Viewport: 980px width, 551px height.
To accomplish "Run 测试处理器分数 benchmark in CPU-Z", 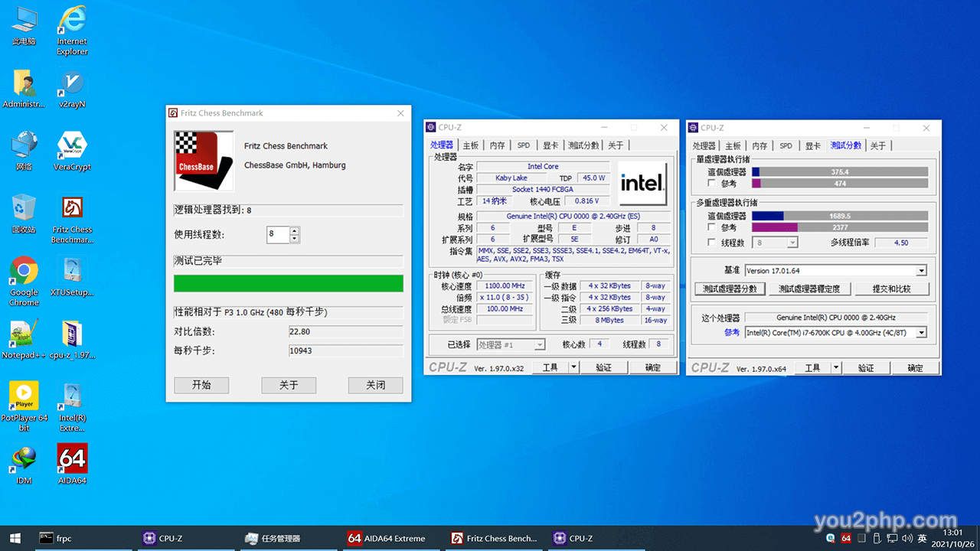I will coord(730,289).
